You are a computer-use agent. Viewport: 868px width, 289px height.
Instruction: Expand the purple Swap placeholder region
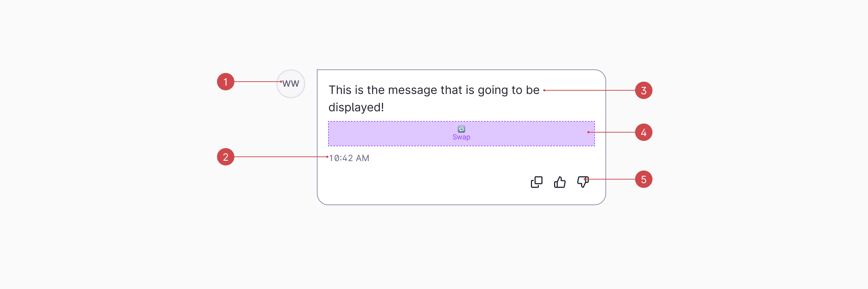click(x=461, y=133)
